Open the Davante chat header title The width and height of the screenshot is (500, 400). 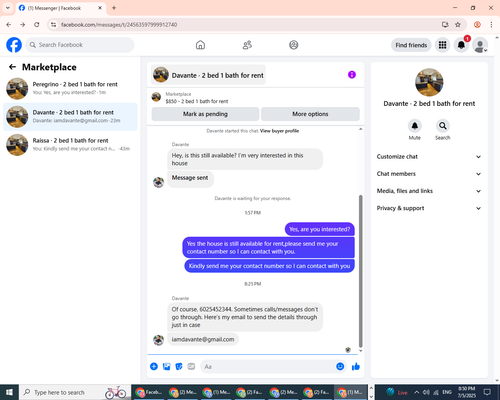pyautogui.click(x=208, y=75)
